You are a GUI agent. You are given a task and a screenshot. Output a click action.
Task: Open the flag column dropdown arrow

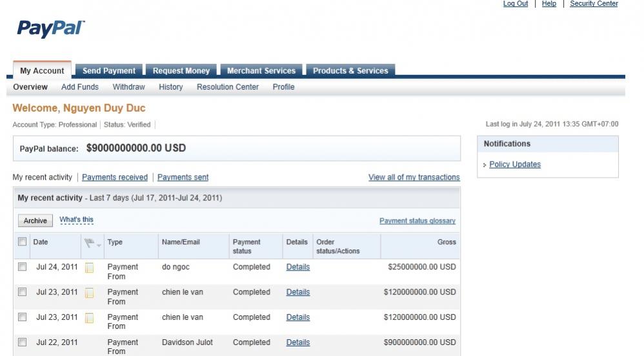(x=99, y=245)
